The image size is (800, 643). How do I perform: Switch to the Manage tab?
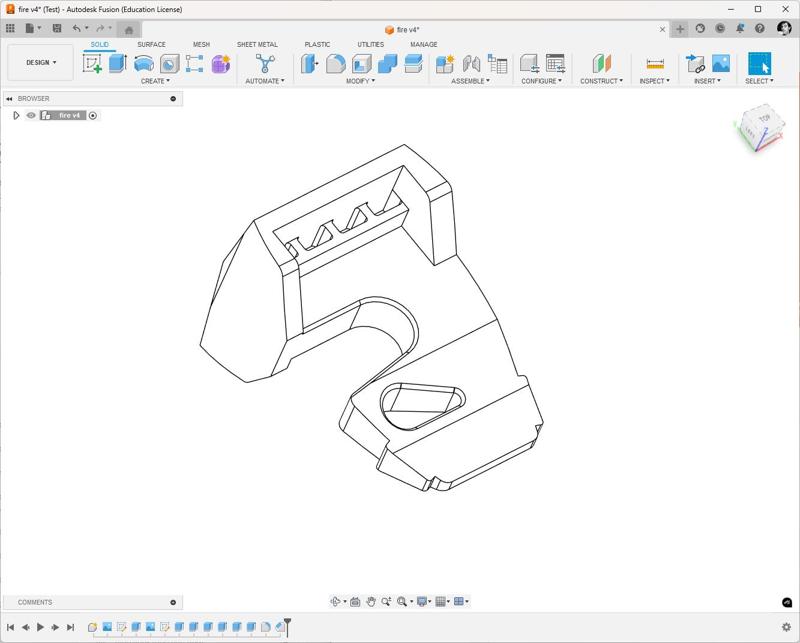coord(423,44)
